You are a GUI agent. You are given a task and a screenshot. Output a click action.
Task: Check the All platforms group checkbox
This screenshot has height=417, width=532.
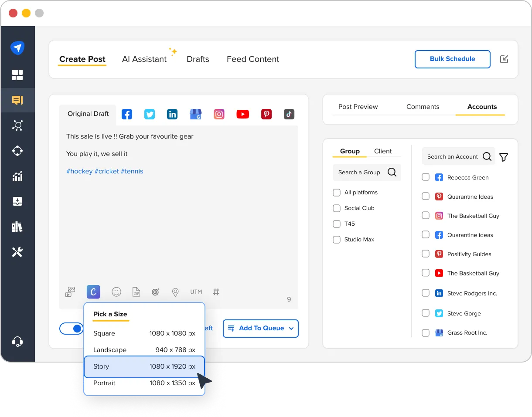coord(337,193)
